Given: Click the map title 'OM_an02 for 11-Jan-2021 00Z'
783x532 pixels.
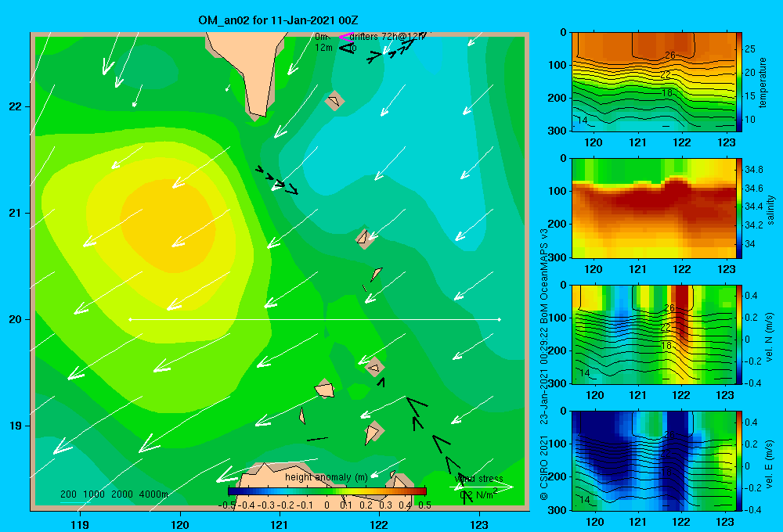Looking at the screenshot, I should (x=278, y=20).
